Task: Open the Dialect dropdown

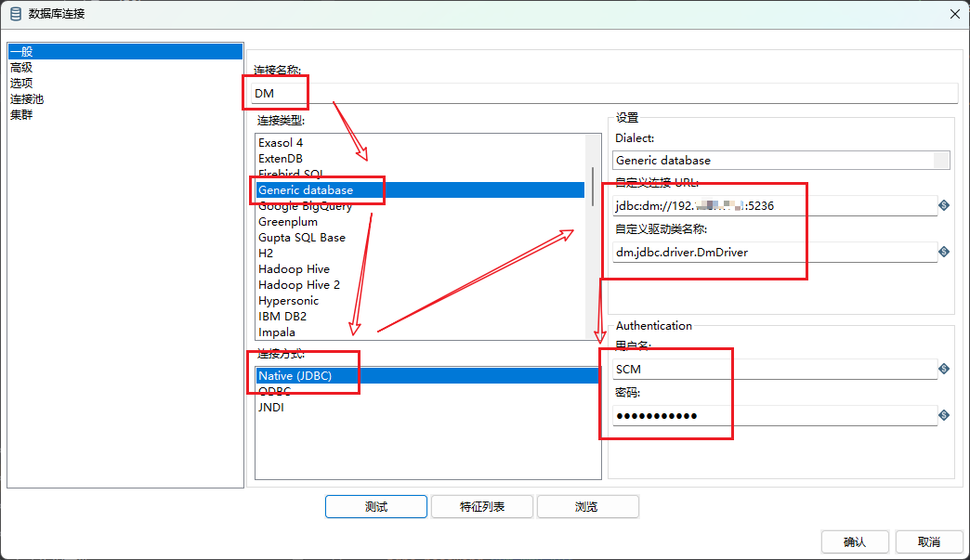Action: [x=941, y=160]
